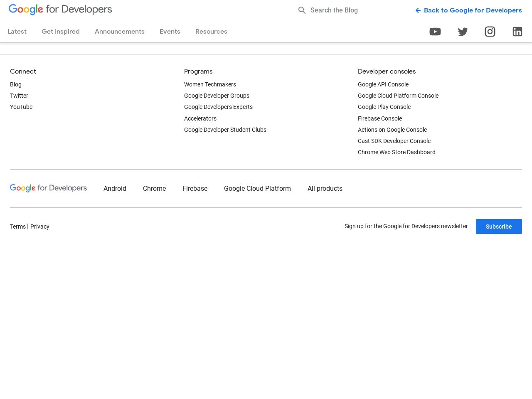The height and width of the screenshot is (399, 532).
Task: Open the Latest tab
Action: coord(17,32)
